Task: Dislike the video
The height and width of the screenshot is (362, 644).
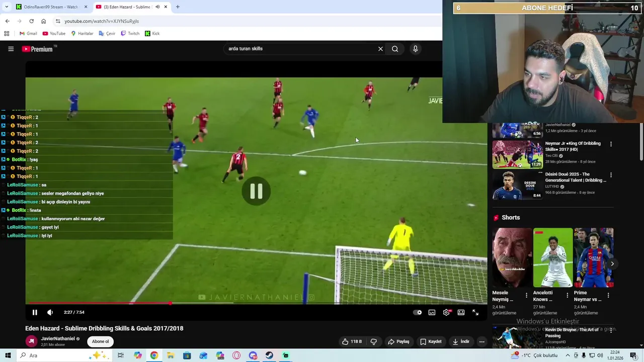Action: pyautogui.click(x=373, y=341)
